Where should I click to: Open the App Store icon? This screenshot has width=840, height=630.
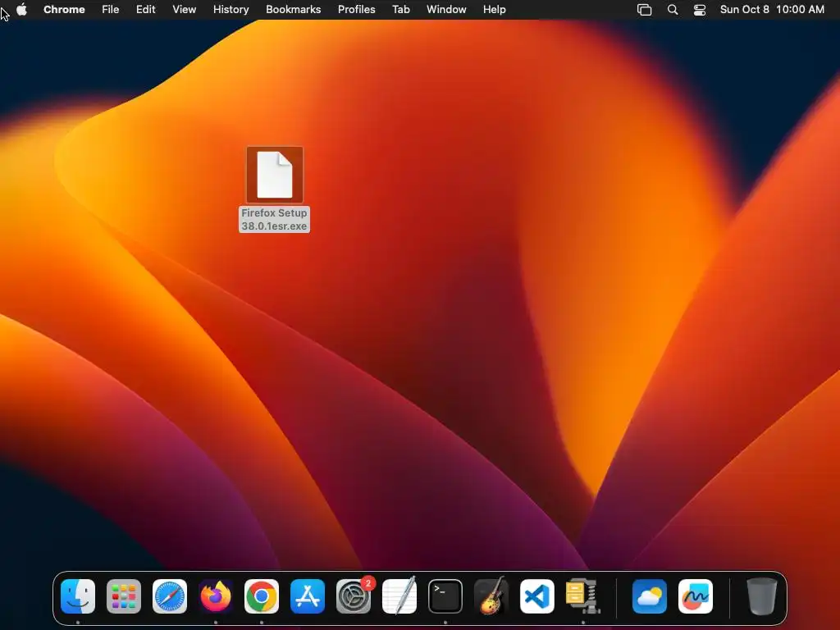[308, 596]
